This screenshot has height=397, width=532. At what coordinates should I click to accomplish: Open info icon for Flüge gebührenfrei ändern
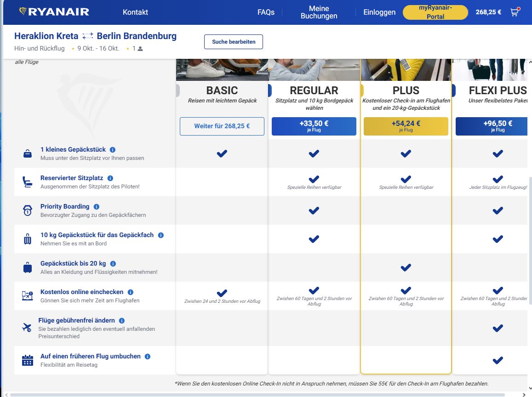(122, 321)
